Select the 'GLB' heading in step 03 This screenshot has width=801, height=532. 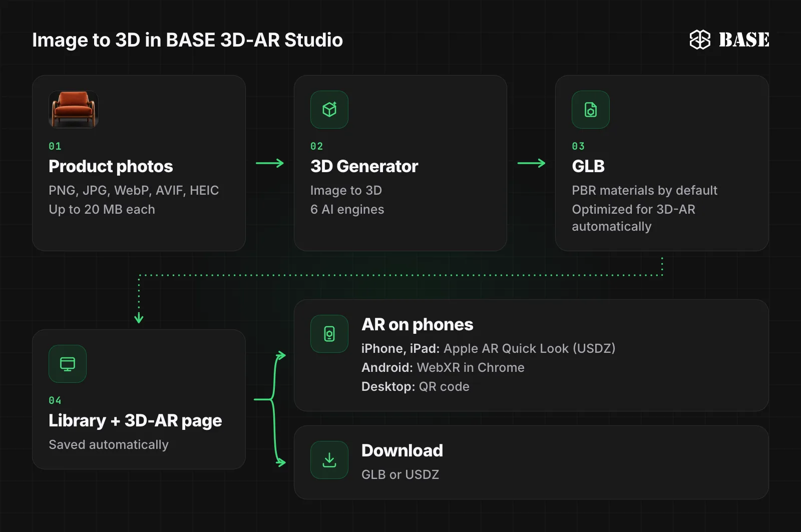(x=588, y=166)
